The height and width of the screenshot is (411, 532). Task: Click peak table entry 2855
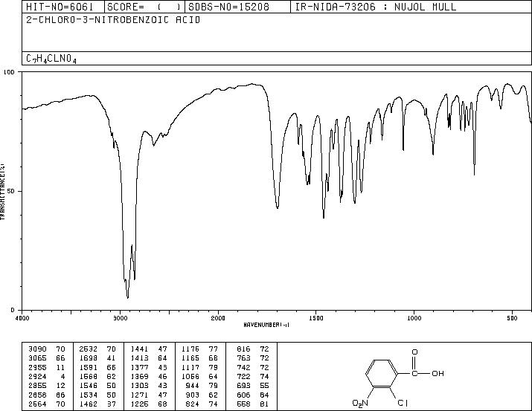click(37, 386)
